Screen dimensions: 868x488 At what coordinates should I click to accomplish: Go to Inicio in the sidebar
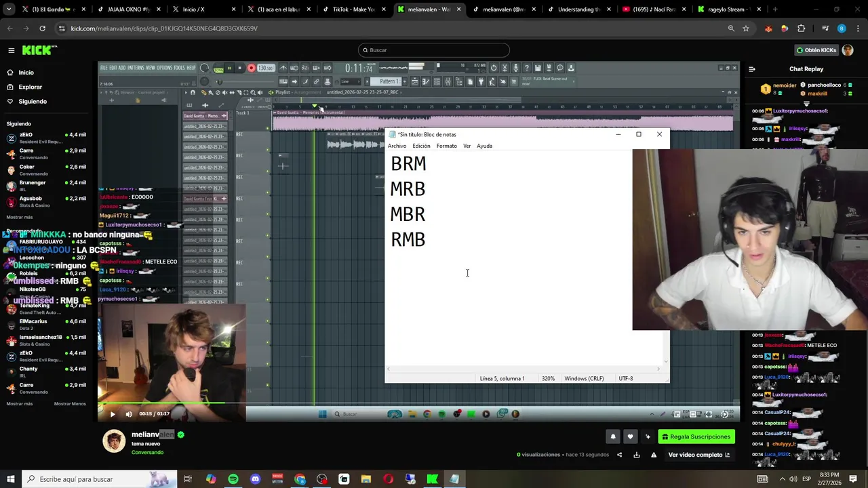click(x=26, y=73)
